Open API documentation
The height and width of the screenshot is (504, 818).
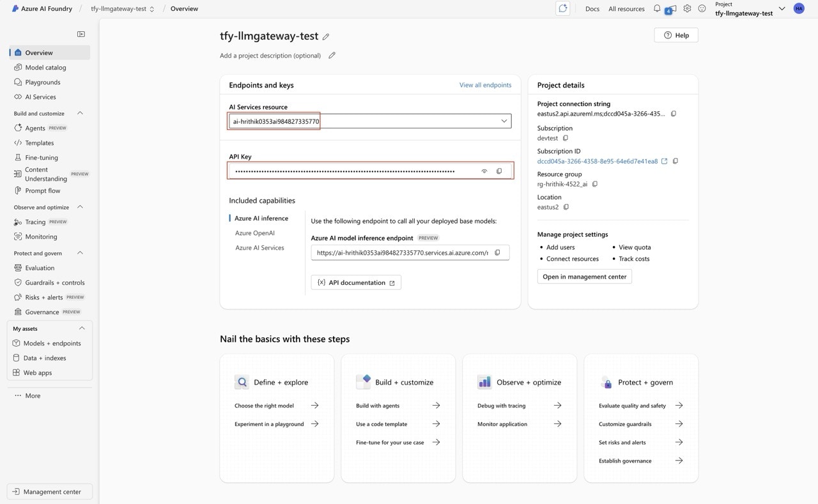click(356, 282)
